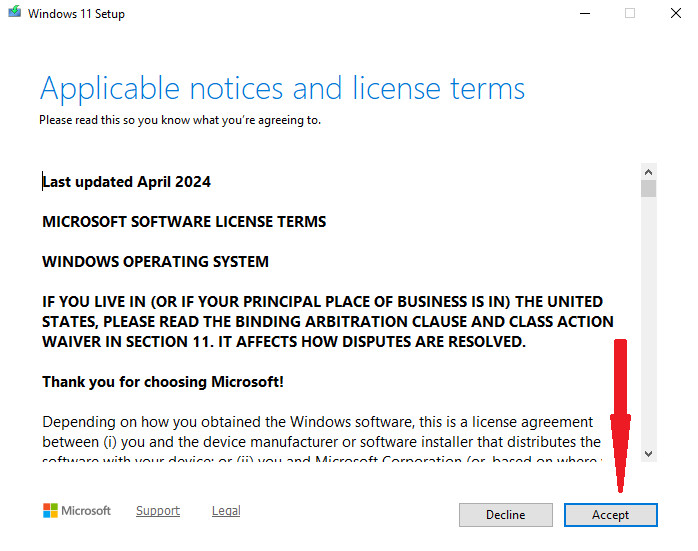Click the "Depending on how you obtained" paragraph

tap(322, 438)
